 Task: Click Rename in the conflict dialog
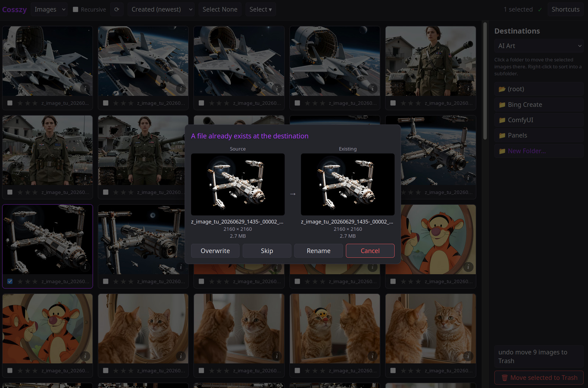coord(319,251)
